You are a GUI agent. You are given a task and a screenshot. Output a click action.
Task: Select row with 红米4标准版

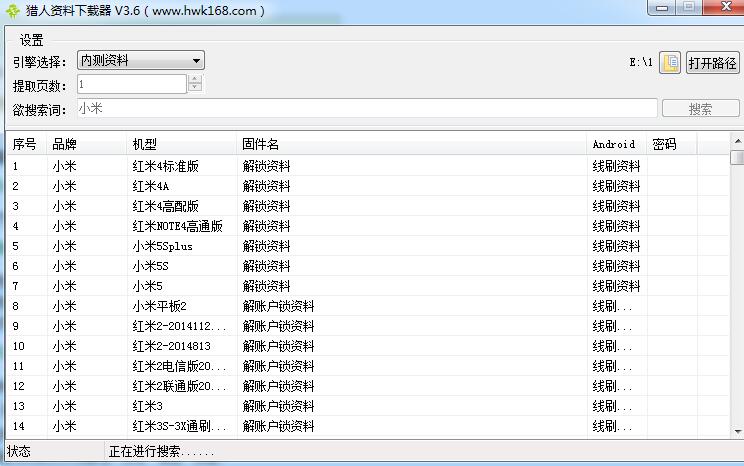(x=368, y=166)
